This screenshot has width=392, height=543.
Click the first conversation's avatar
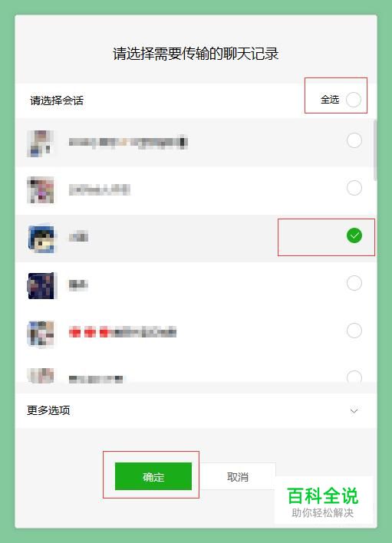coord(41,143)
